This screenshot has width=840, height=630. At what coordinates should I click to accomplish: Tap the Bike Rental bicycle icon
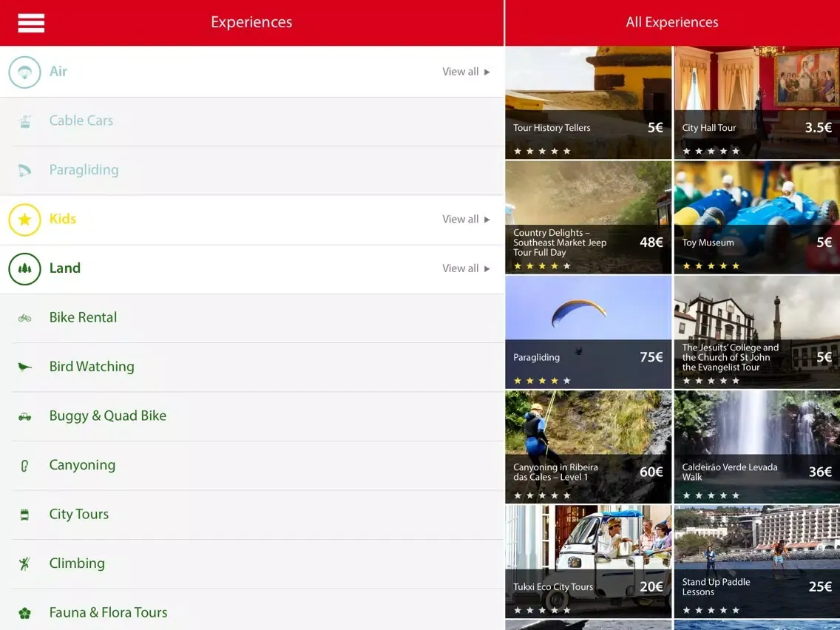point(24,318)
